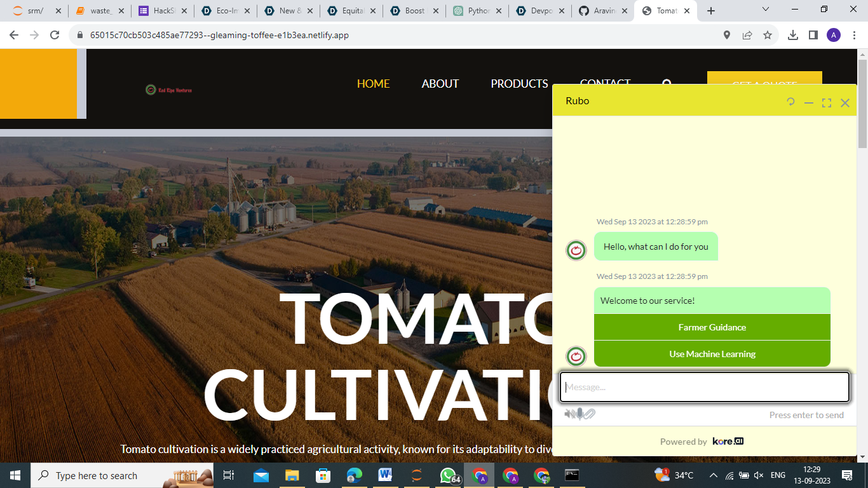Screen dimensions: 868x488
Task: Click the chat Message input field
Action: coord(704,387)
